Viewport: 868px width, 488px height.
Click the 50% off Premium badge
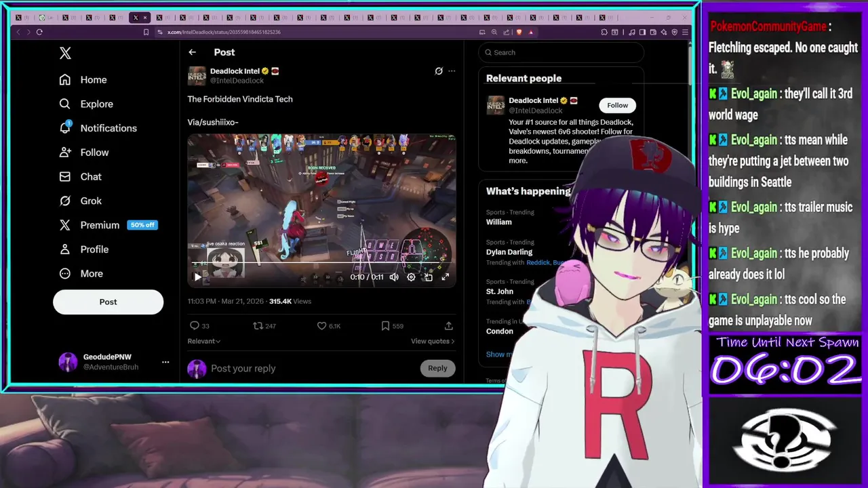click(142, 225)
